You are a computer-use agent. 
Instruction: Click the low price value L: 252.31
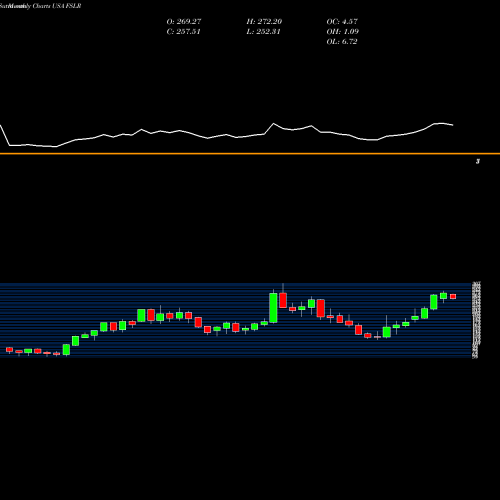[x=263, y=32]
